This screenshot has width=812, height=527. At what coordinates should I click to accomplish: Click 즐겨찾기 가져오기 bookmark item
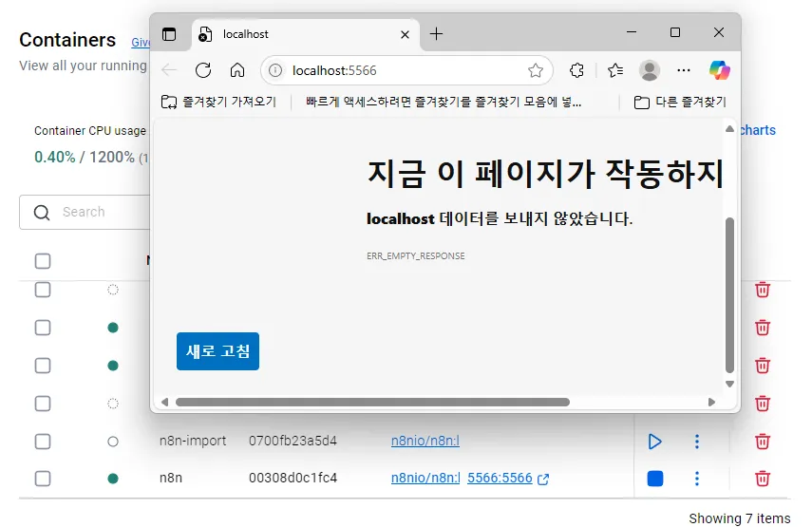tap(218, 102)
